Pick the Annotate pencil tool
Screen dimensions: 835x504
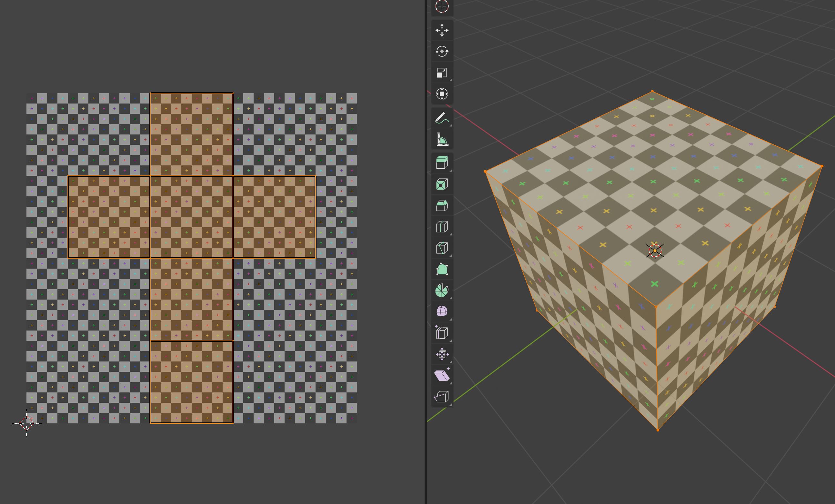tap(442, 118)
